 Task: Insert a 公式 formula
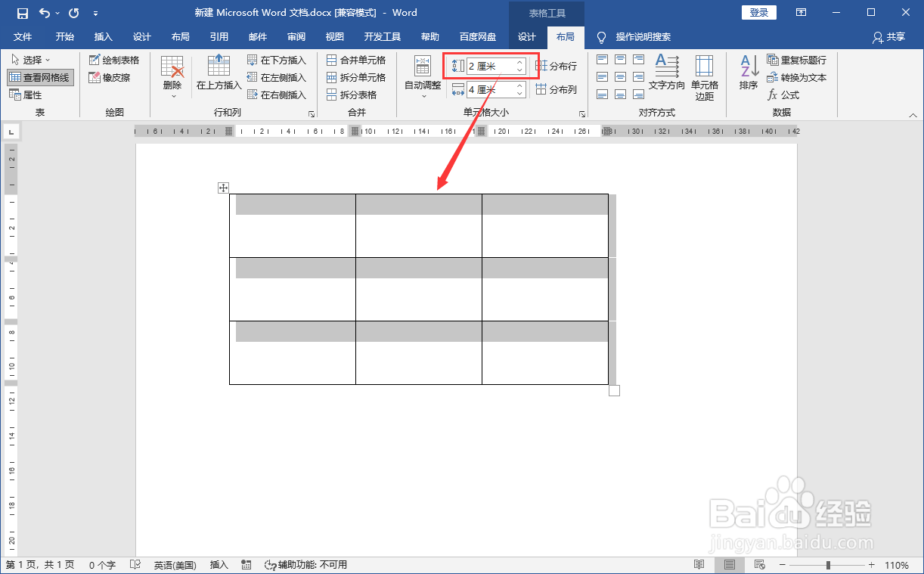783,95
